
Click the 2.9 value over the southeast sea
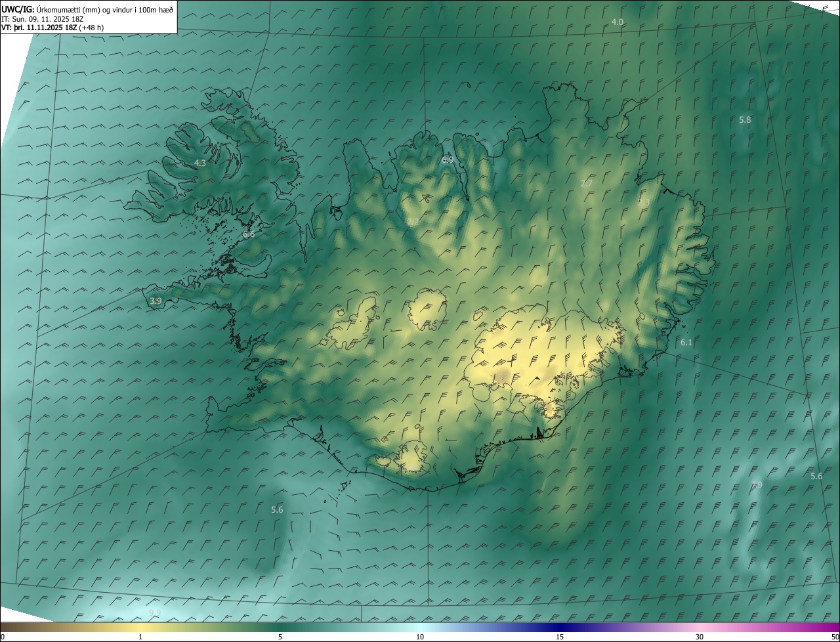[757, 484]
